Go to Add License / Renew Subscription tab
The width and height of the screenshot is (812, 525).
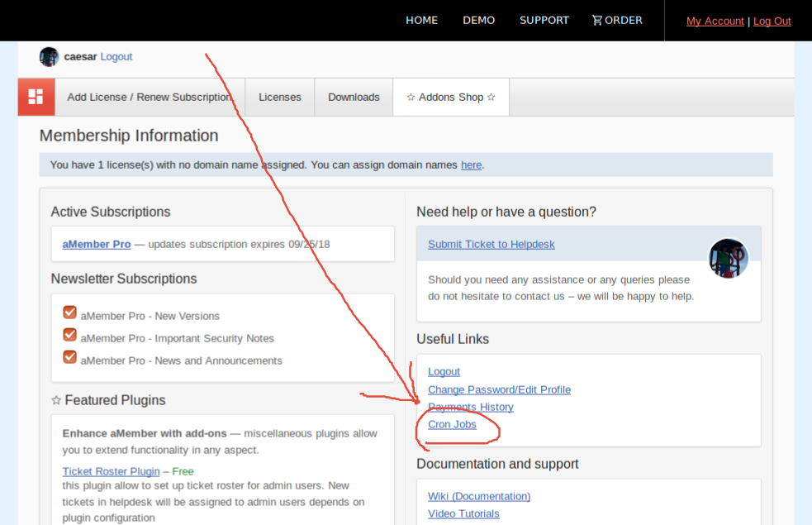click(x=150, y=97)
